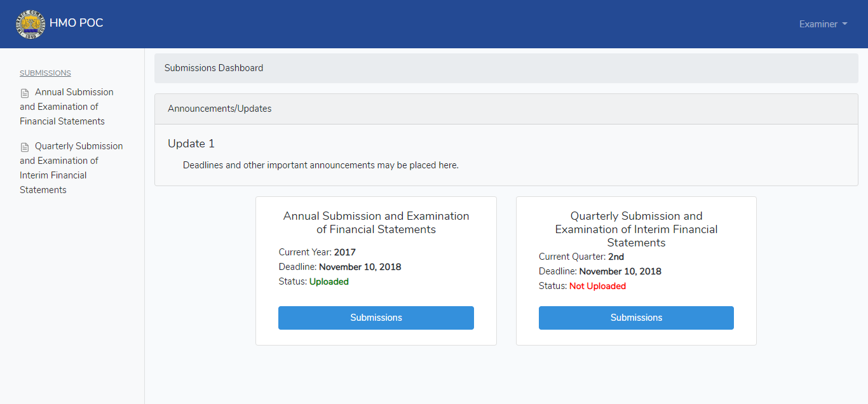Click Deadline text in the Annual card
This screenshot has width=868, height=404.
[x=340, y=267]
